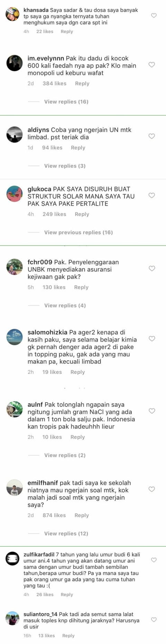The height and width of the screenshot is (644, 166).
Task: Like aldiyns' comment about UN mtk
Action: coord(151,136)
